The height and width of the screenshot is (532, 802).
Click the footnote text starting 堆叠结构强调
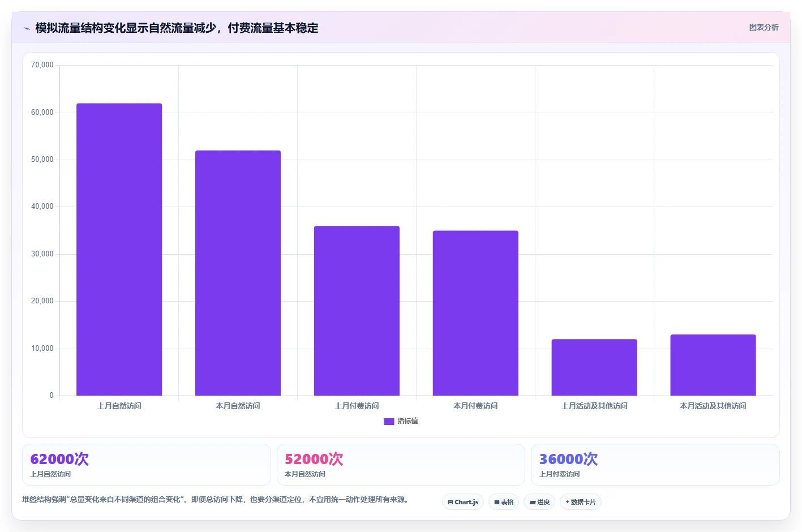[x=217, y=499]
